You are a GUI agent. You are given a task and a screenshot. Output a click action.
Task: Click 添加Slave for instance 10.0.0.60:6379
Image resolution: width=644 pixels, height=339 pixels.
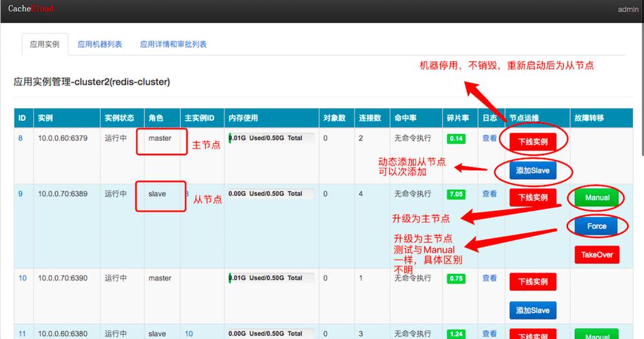click(533, 171)
